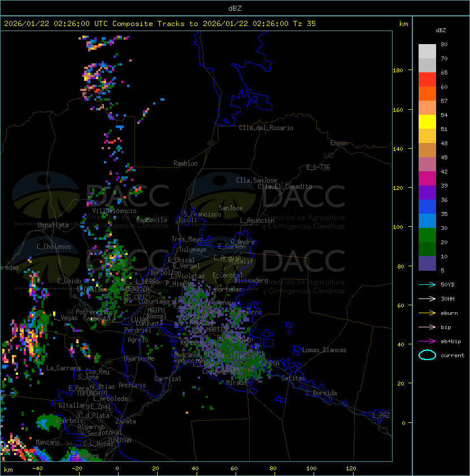The width and height of the screenshot is (470, 476).
Task: Click the pink bip arrow in legend
Action: [427, 327]
